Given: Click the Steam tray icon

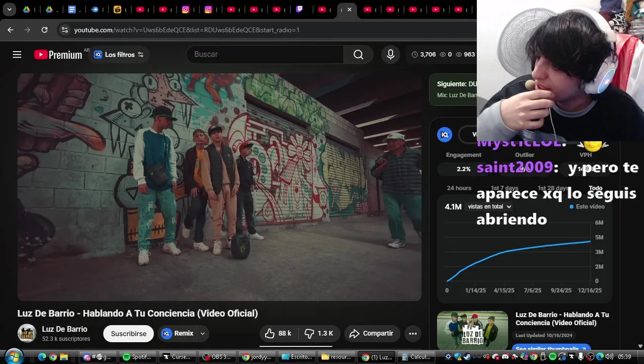Looking at the screenshot, I should 467,357.
